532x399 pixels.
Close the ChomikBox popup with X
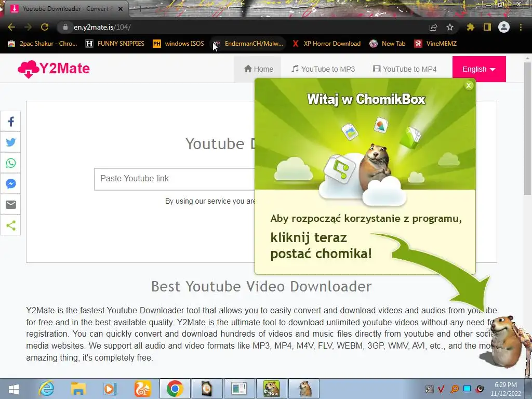pos(469,86)
